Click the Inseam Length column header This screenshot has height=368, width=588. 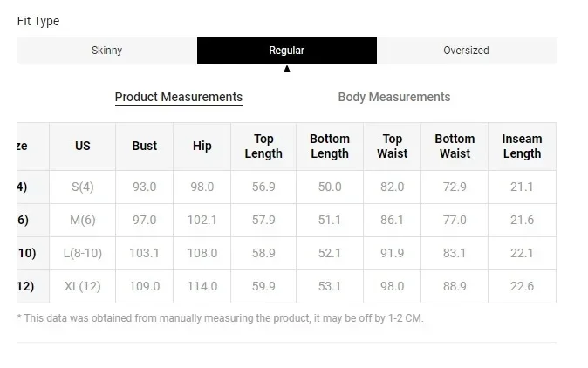tap(522, 146)
